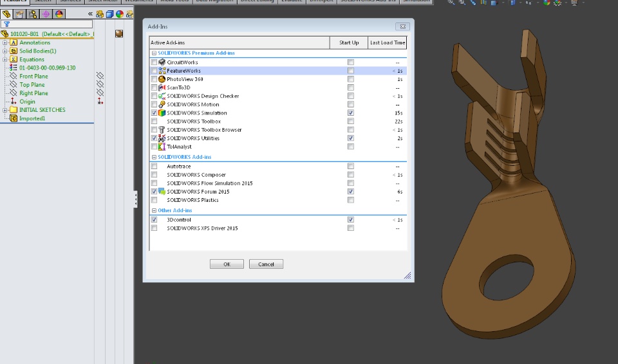Uncheck SOLIDWORKS Forum 2015 active checkbox
The image size is (618, 364).
154,192
